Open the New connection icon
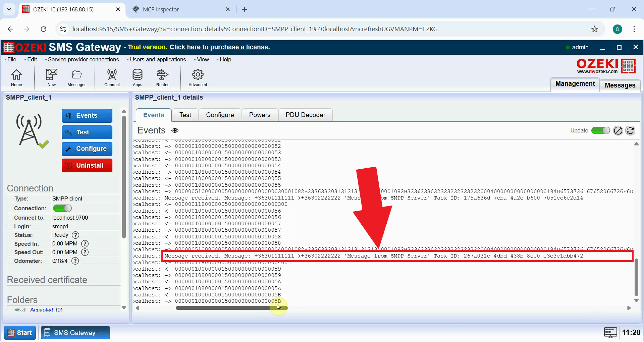This screenshot has height=342, width=644. coord(51,77)
